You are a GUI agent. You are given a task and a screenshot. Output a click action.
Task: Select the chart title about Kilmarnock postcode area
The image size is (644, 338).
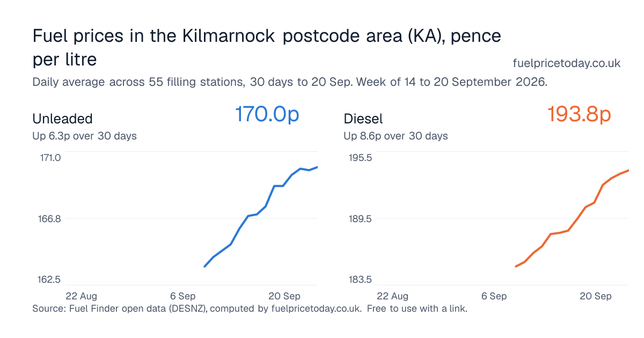267,47
